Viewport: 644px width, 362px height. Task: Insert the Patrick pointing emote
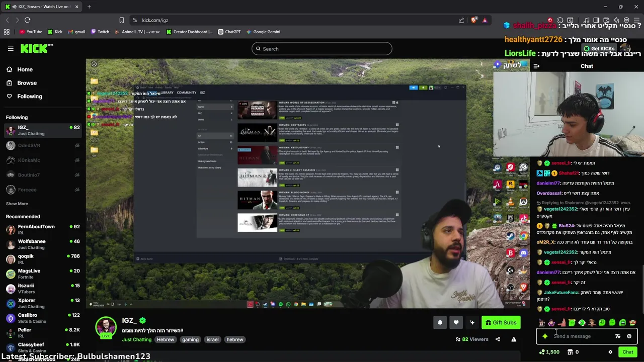pos(561,323)
